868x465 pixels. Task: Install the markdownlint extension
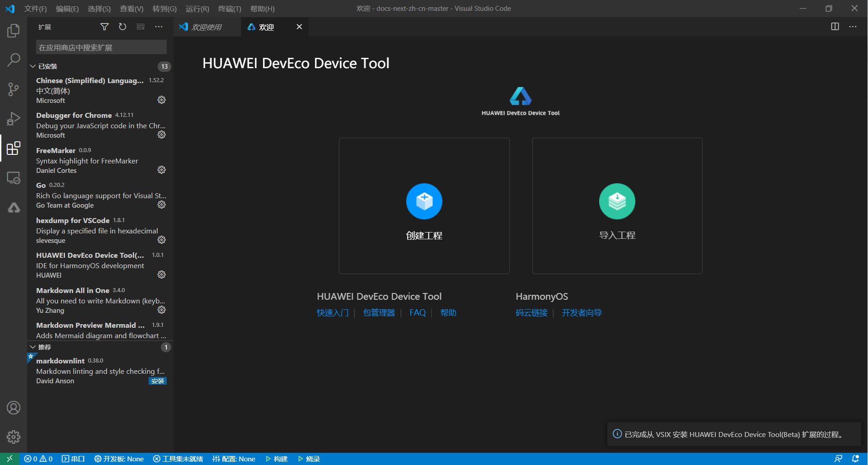click(158, 381)
